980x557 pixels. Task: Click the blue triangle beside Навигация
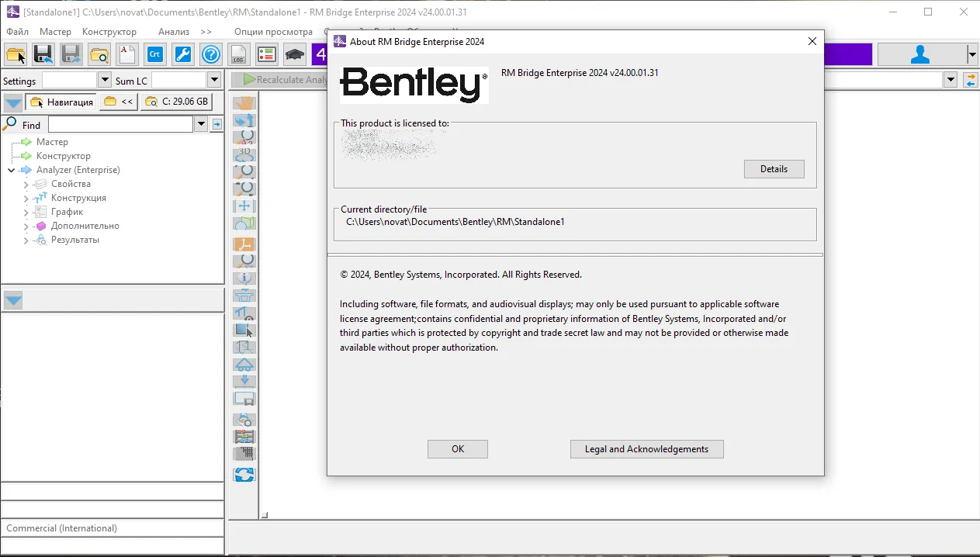click(x=13, y=102)
